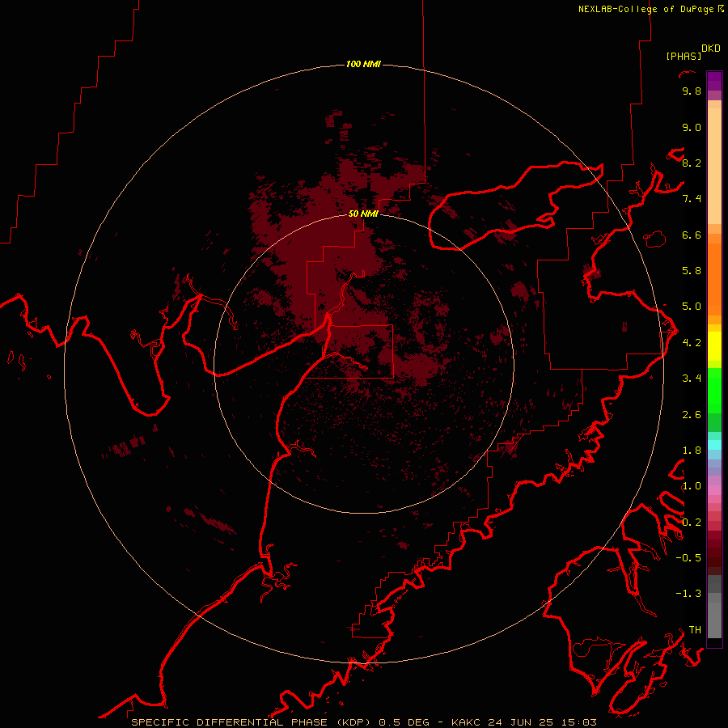Click the 5.0 scale value

pos(692,307)
